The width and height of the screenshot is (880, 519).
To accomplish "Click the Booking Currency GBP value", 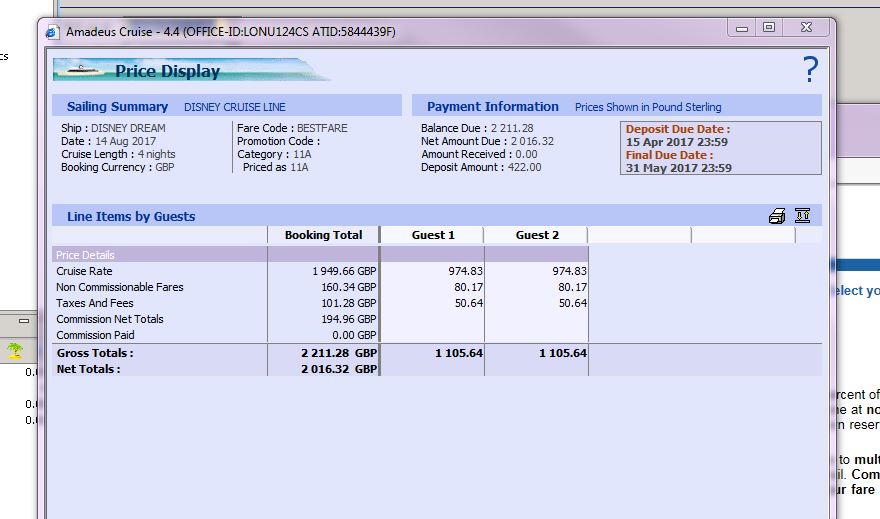I will tap(164, 167).
